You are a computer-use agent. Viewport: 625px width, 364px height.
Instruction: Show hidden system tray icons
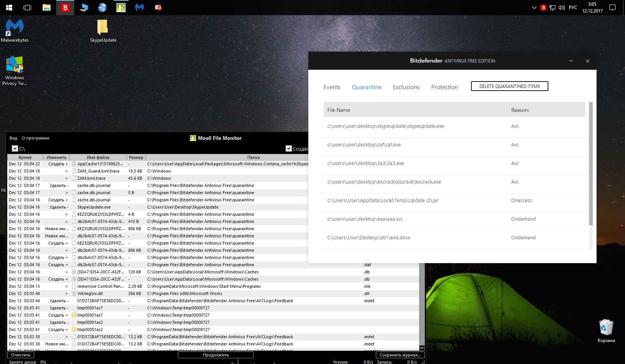pos(534,8)
